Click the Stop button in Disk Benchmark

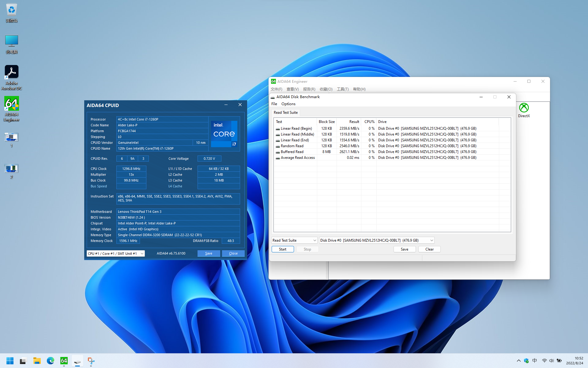307,249
